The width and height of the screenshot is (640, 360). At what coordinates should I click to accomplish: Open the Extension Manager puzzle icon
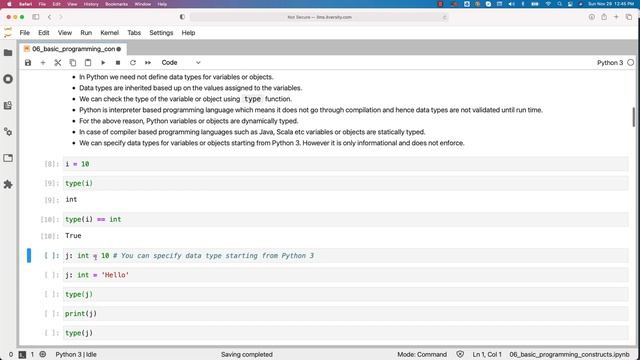pyautogui.click(x=8, y=184)
